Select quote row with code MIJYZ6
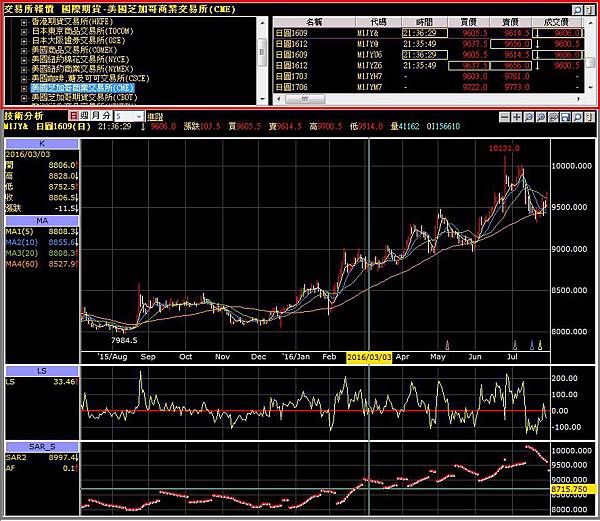The width and height of the screenshot is (600, 521). click(x=429, y=65)
